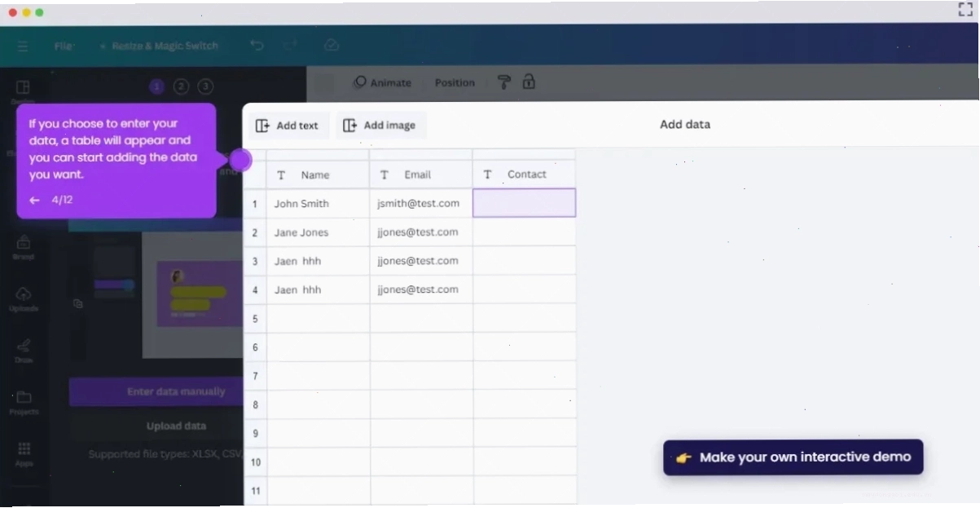Click the cloud save status icon
Viewport: 980px width, 508px height.
click(332, 46)
